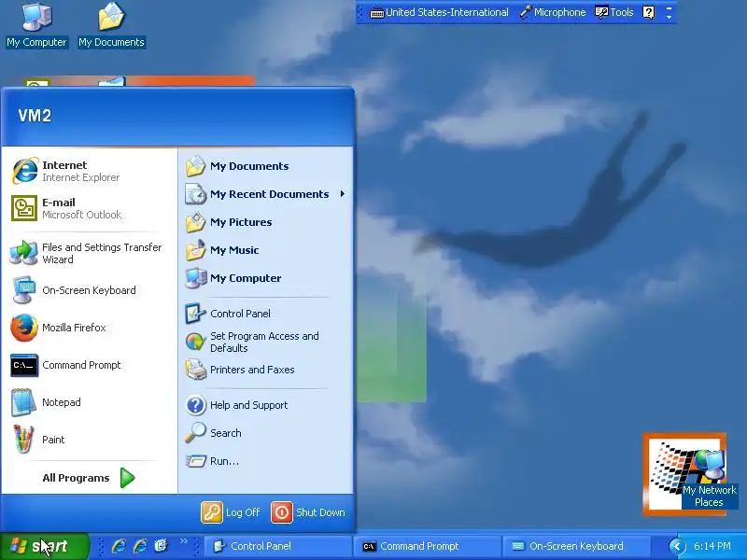
Task: Click the Log Off button
Action: click(x=231, y=512)
